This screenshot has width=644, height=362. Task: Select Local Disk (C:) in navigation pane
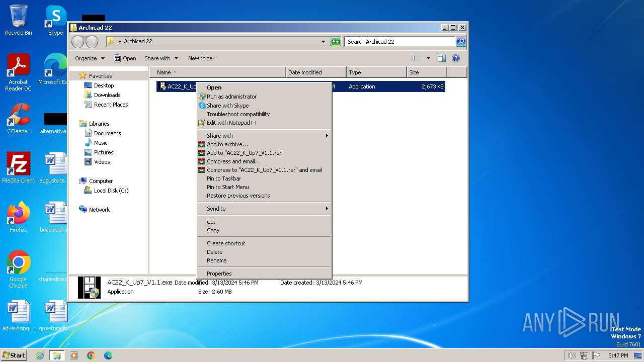[x=106, y=191]
